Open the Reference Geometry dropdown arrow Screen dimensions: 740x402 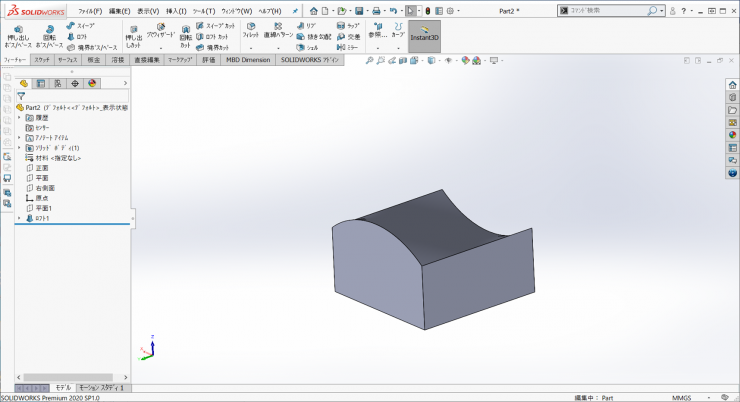(x=377, y=47)
